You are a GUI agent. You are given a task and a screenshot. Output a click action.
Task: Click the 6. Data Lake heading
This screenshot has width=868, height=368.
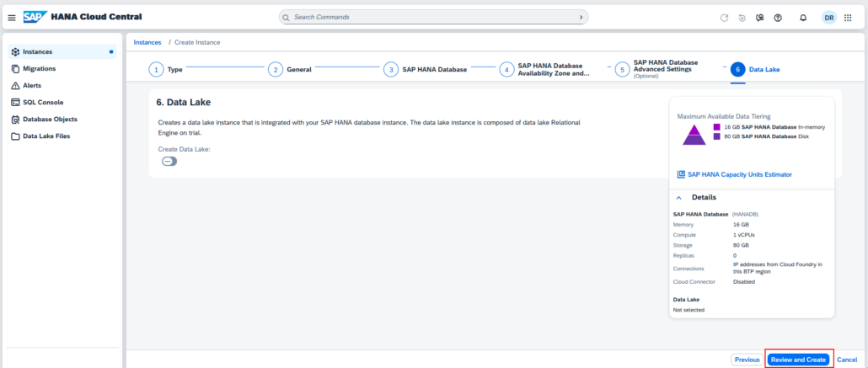click(x=183, y=103)
